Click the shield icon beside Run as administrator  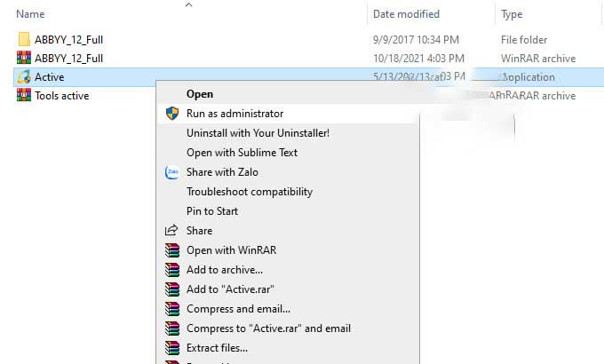click(x=172, y=114)
